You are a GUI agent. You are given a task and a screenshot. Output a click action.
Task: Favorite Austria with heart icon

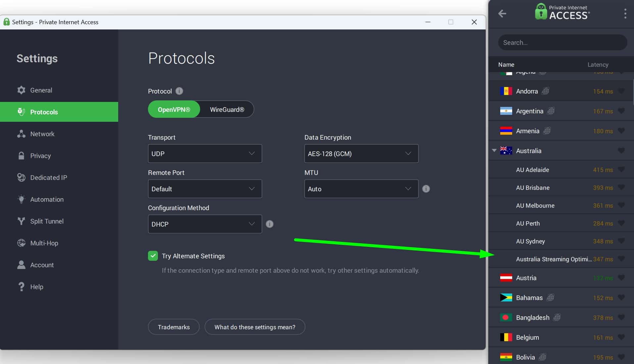(621, 278)
